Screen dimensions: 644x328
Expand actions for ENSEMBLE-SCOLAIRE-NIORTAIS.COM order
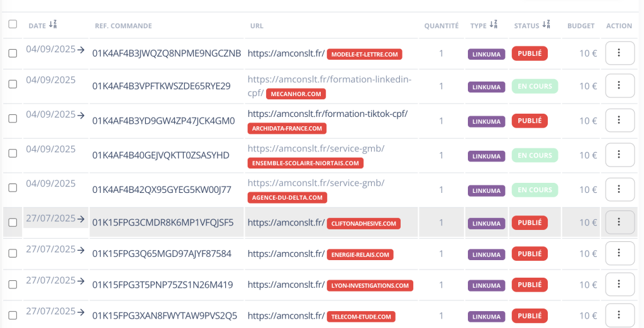coord(619,155)
